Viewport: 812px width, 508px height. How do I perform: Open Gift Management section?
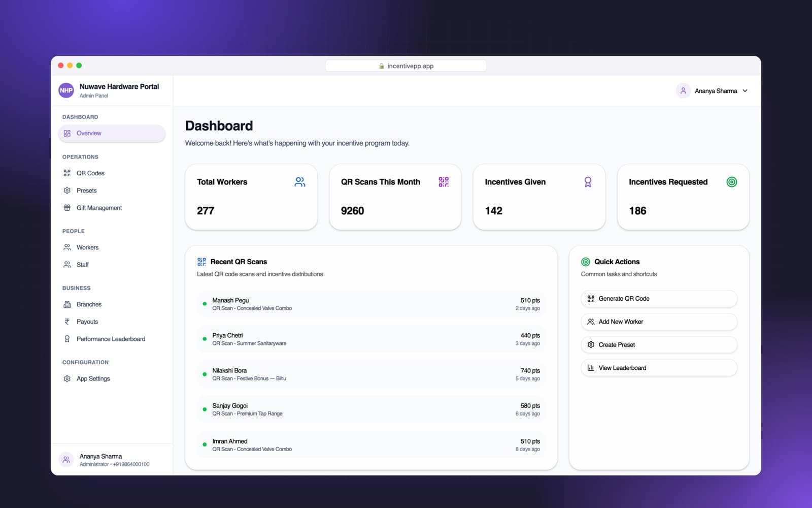coord(112,208)
